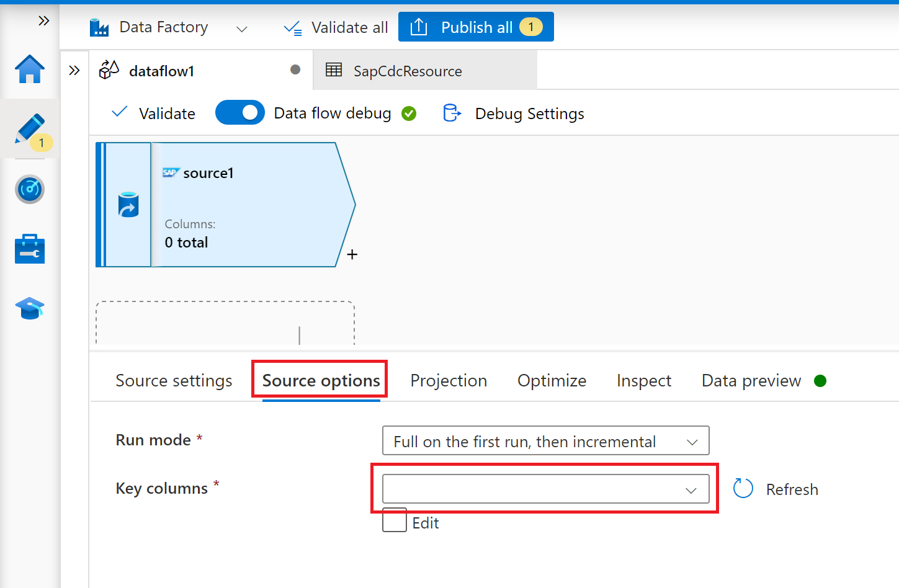Expand the Data Factory chevron menu

click(241, 29)
